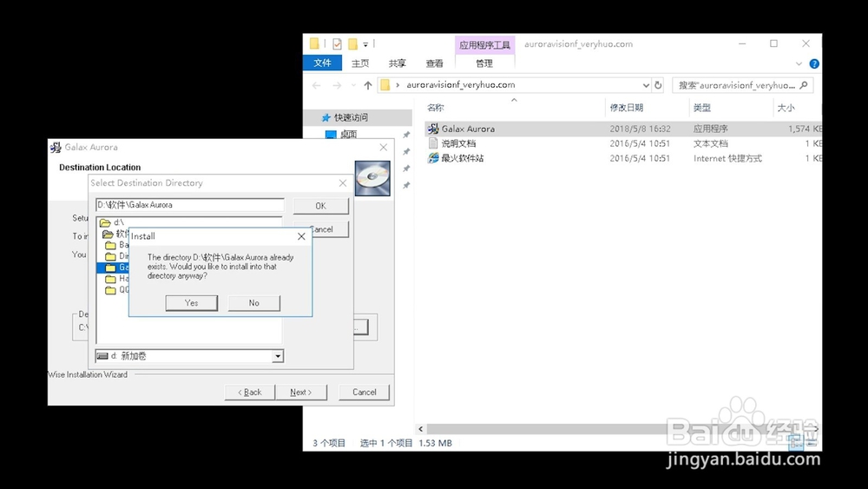Viewport: 868px width, 489px height.
Task: Switch to the 管理 ribbon tab
Action: 484,63
